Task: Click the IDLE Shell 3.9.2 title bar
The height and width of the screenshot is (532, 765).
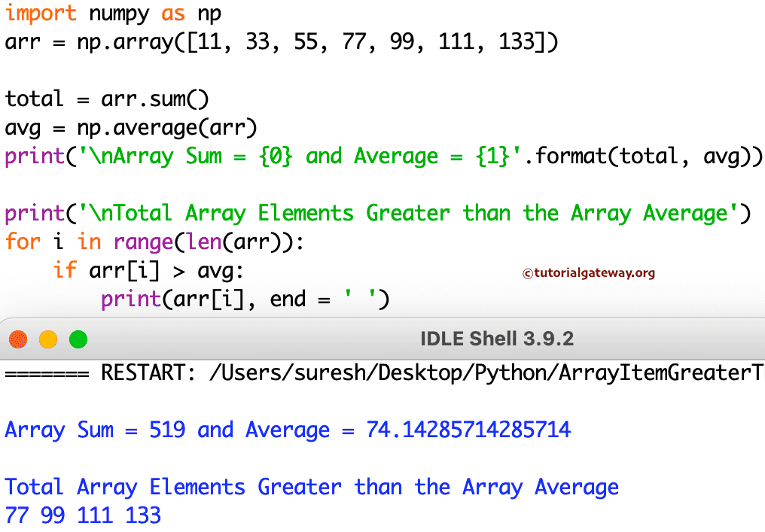Action: pos(497,339)
